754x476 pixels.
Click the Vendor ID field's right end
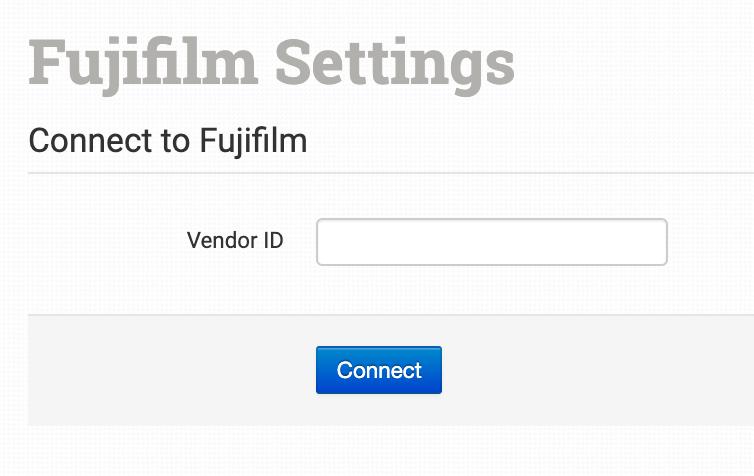point(657,242)
